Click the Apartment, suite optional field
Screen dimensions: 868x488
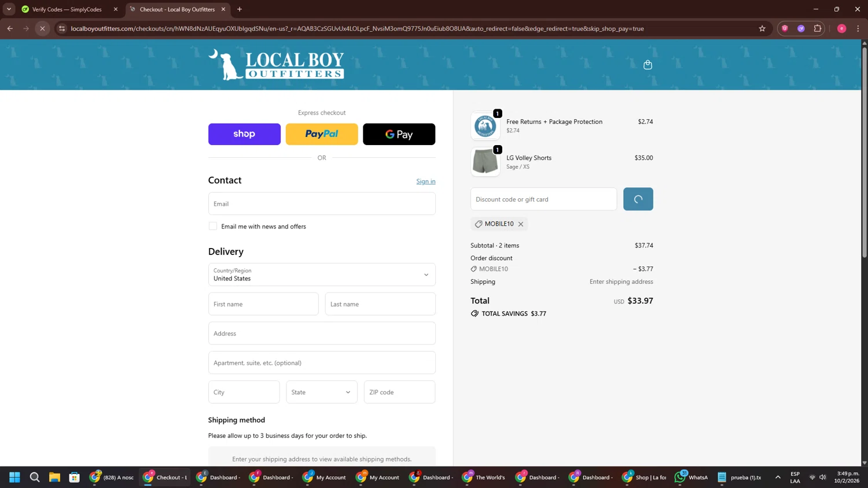tap(322, 363)
